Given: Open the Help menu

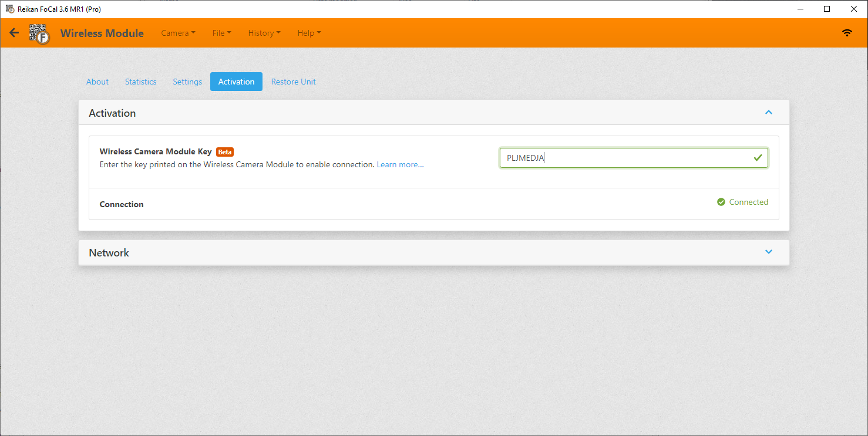Looking at the screenshot, I should [309, 33].
